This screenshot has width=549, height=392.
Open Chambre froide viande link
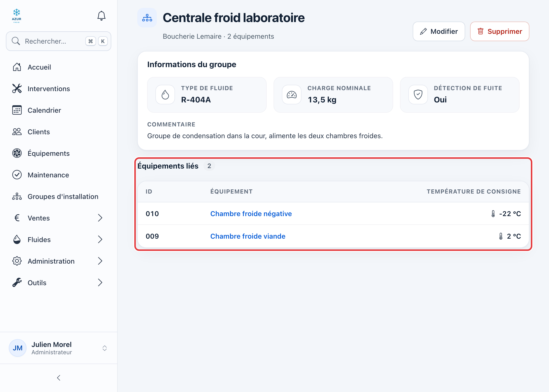[248, 236]
